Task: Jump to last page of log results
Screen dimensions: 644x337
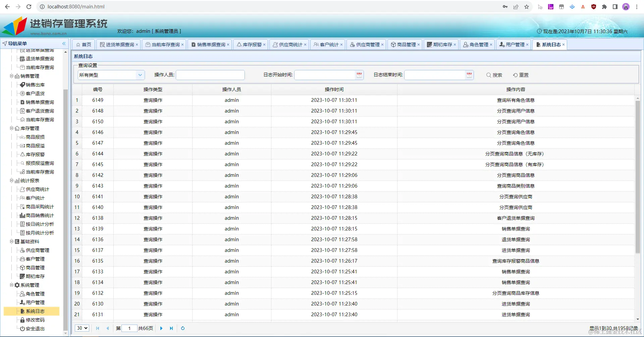Action: [x=171, y=328]
